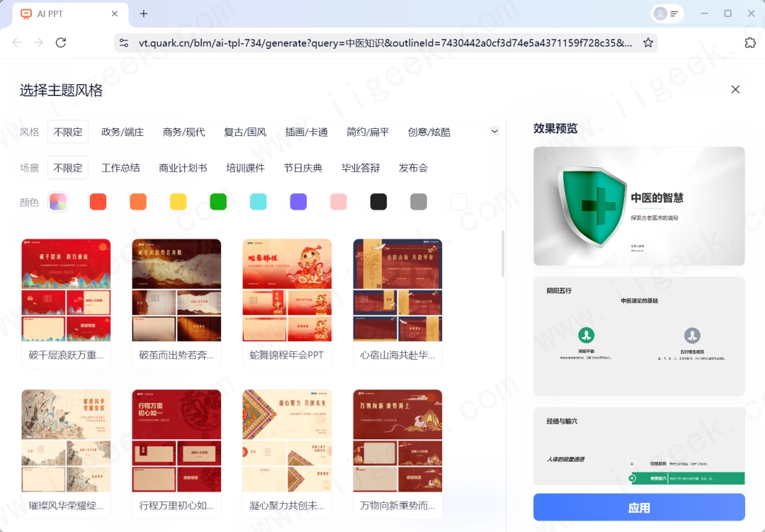
Task: Switch to the 商务/现代 style category
Action: [183, 132]
